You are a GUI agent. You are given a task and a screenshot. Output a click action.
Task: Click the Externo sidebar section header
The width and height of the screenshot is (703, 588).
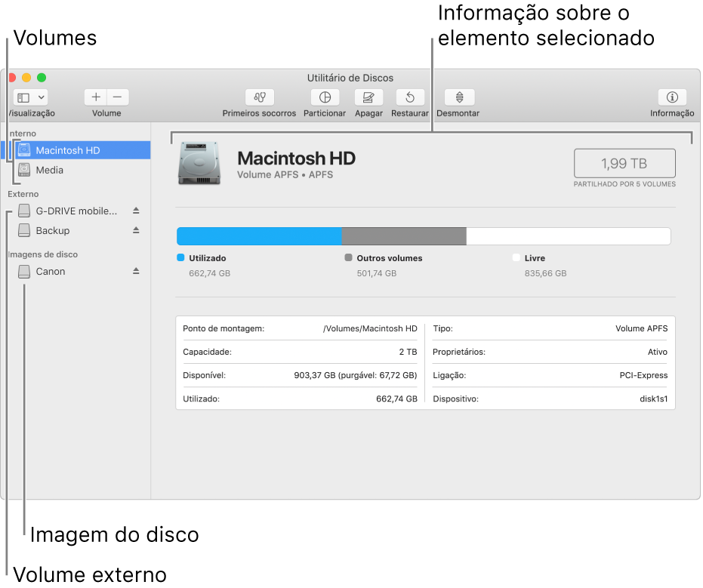tap(23, 194)
